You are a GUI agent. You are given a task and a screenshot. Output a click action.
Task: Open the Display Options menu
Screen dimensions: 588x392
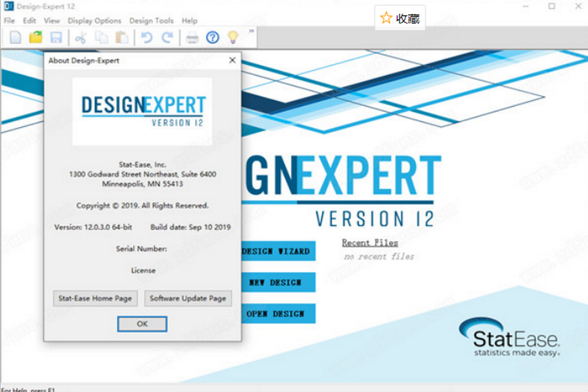coord(94,21)
